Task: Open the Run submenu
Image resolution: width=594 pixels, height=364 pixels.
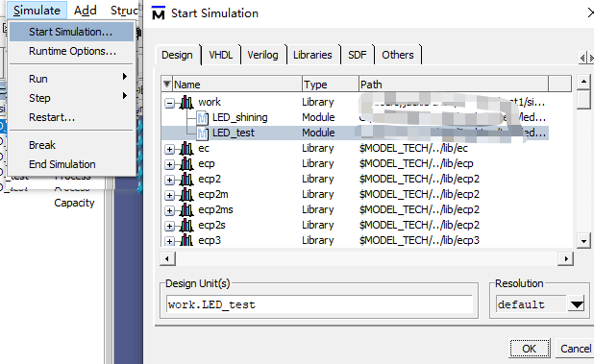Action: [x=71, y=79]
